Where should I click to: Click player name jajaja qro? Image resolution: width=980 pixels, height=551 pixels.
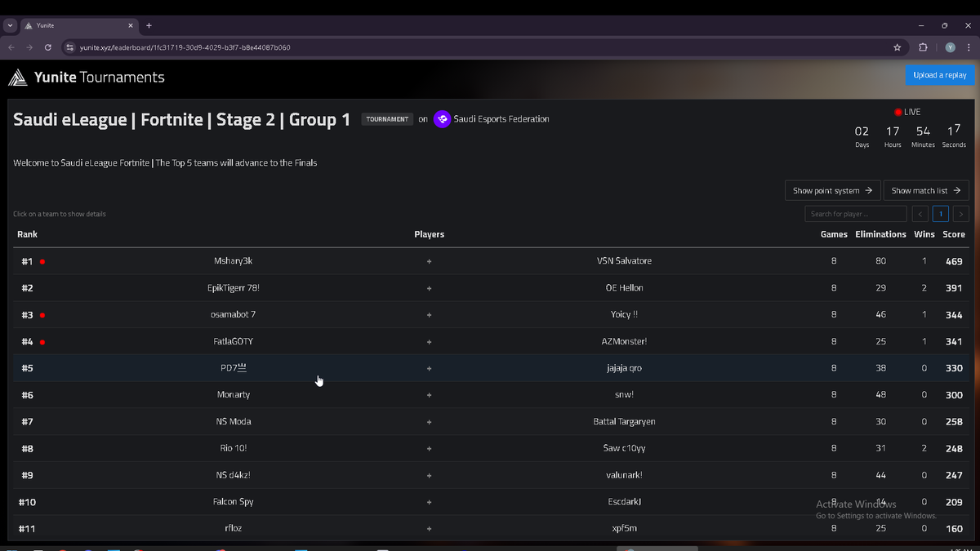pos(624,368)
